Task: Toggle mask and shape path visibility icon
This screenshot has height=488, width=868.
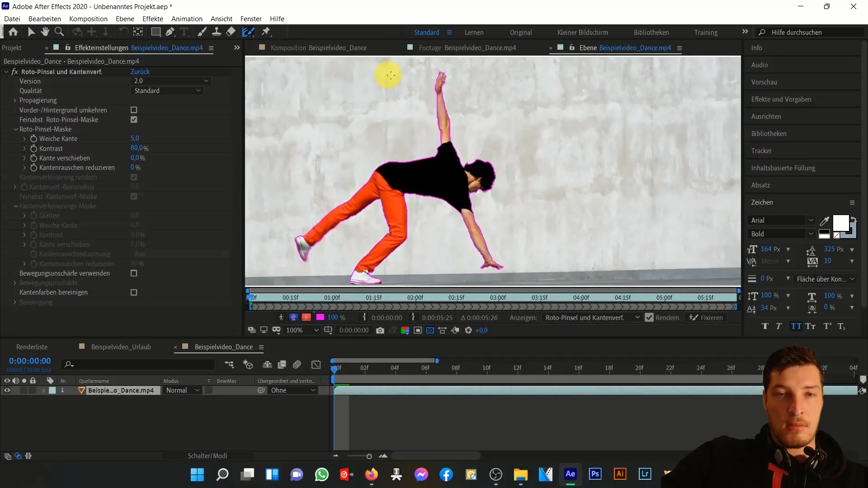Action: pyautogui.click(x=276, y=330)
